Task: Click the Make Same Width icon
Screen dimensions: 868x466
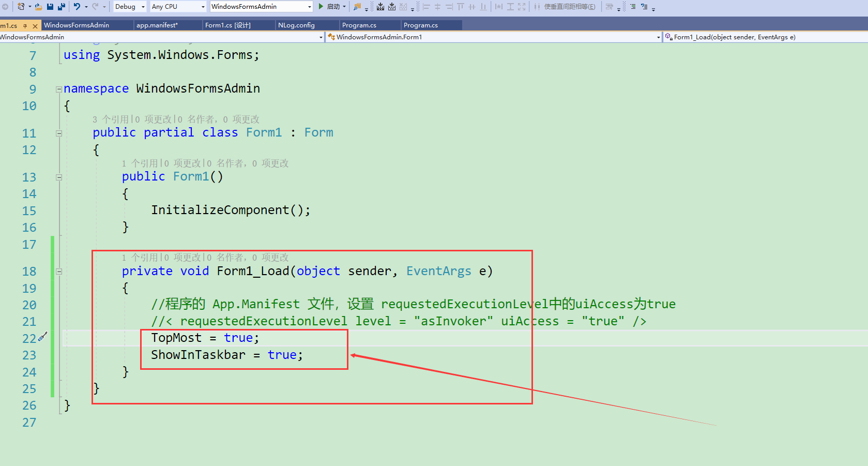Action: [499, 7]
